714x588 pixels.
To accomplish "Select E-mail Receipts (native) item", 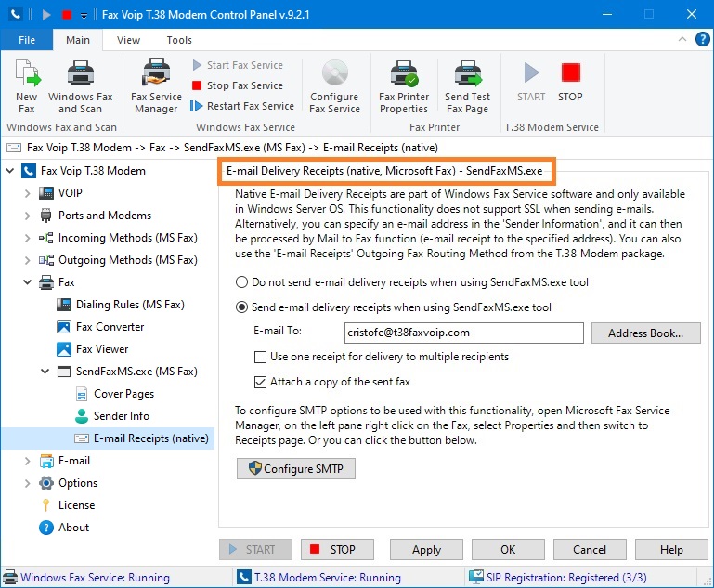I will [150, 438].
